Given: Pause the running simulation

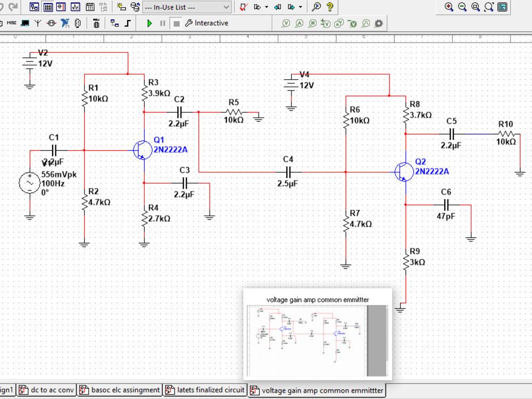Looking at the screenshot, I should coord(162,23).
